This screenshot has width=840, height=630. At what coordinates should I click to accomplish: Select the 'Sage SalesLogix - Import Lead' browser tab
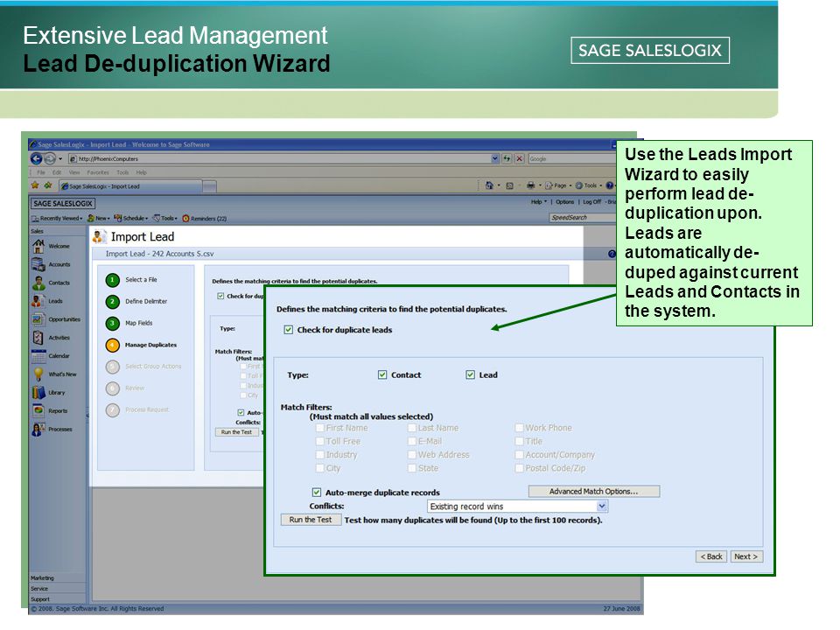(x=130, y=186)
